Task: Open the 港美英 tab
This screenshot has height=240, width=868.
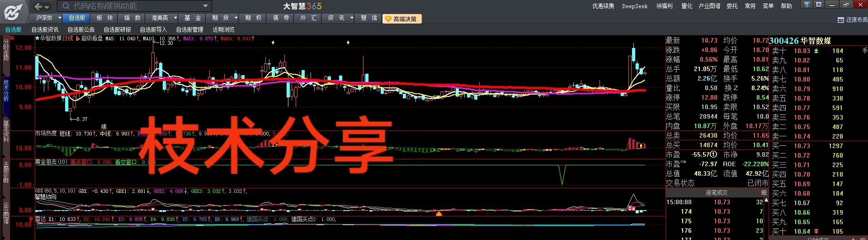Action: (x=160, y=18)
